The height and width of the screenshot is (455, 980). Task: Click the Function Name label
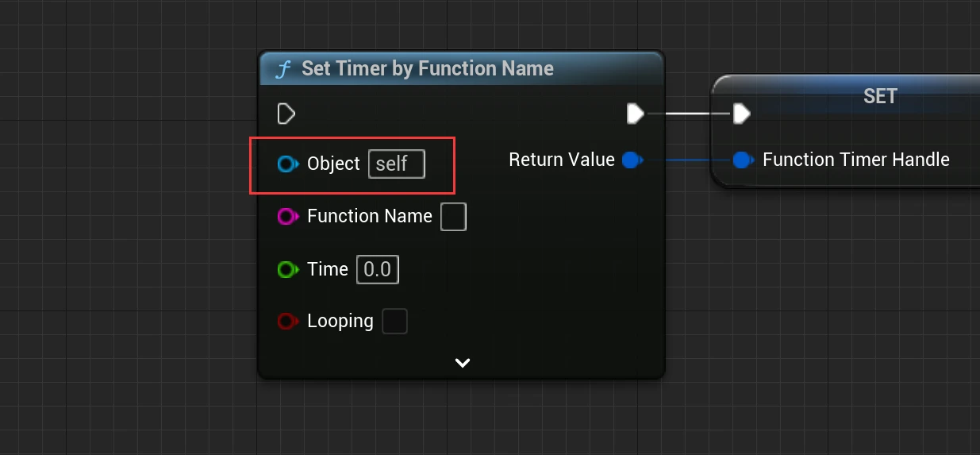tap(370, 216)
